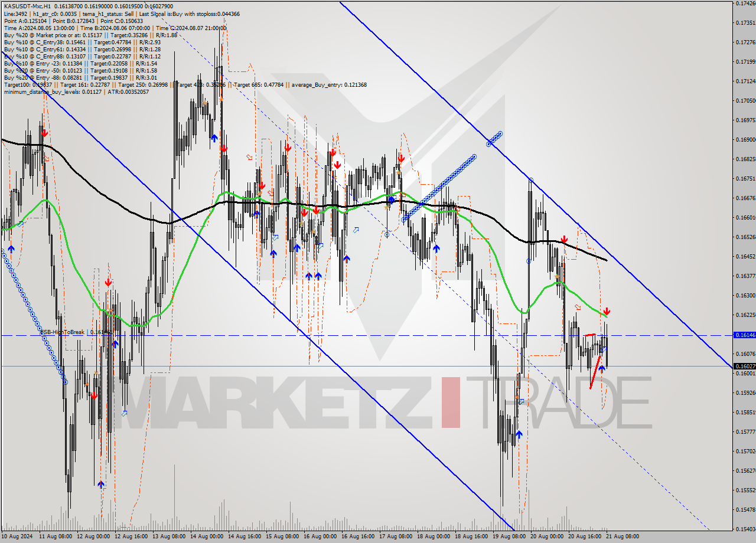Click the '17 Aug 08:00' time label

pyautogui.click(x=396, y=537)
